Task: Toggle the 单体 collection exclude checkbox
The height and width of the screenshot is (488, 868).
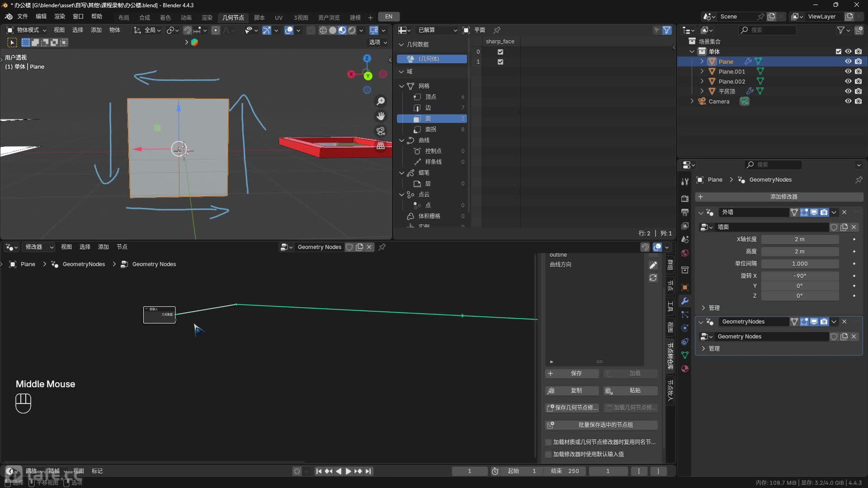Action: (x=839, y=52)
